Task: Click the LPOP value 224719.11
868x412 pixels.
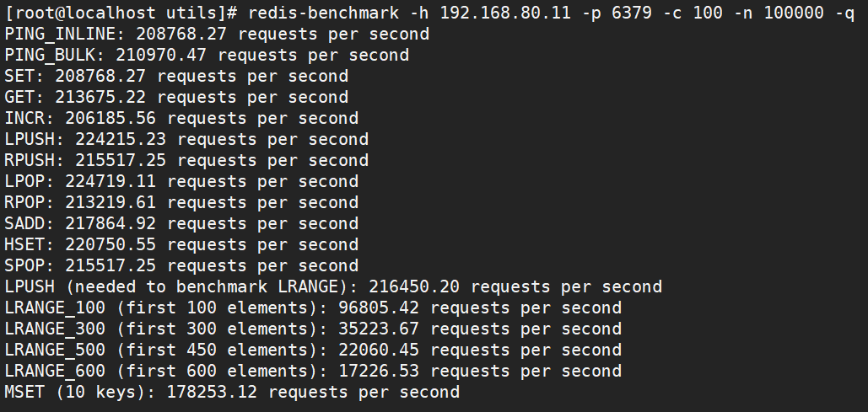Action: (x=111, y=181)
